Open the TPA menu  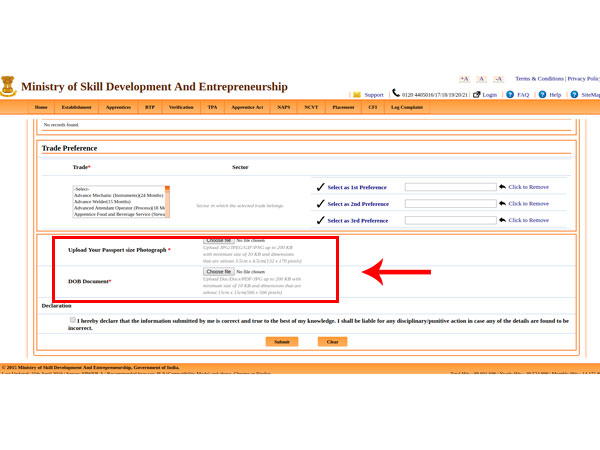(212, 107)
